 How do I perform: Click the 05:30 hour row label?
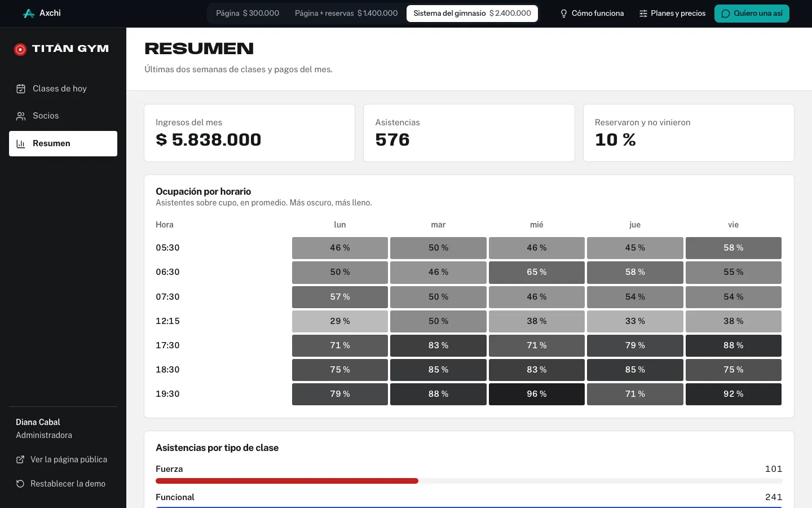pos(167,248)
